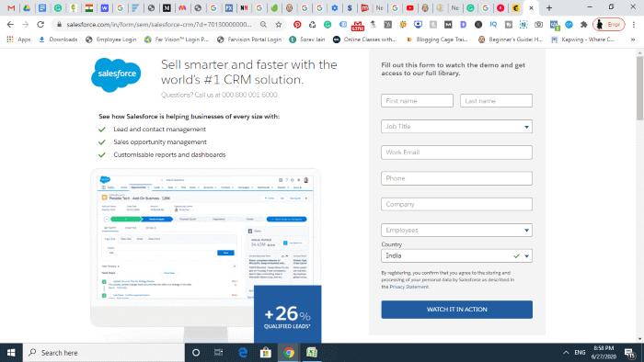Open Task View on taskbar
The width and height of the screenshot is (644, 362).
pyautogui.click(x=219, y=353)
